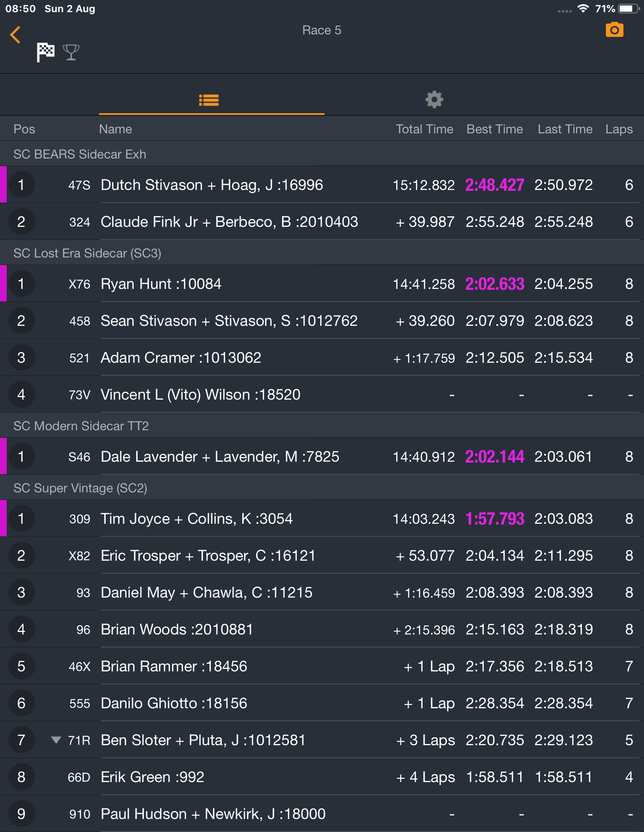Tap total time 14:41.258
Viewport: 644px width, 832px height.
[x=423, y=284]
